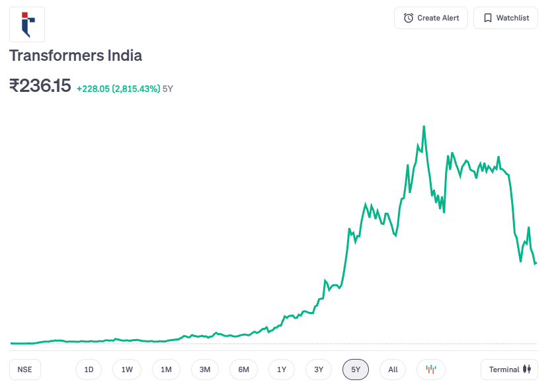Image resolution: width=556 pixels, height=392 pixels.
Task: Open the Create Alert dialog
Action: pos(431,18)
